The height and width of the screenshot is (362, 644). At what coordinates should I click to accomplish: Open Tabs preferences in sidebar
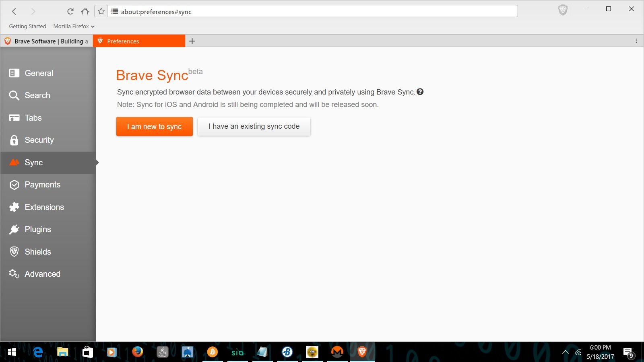pos(48,118)
